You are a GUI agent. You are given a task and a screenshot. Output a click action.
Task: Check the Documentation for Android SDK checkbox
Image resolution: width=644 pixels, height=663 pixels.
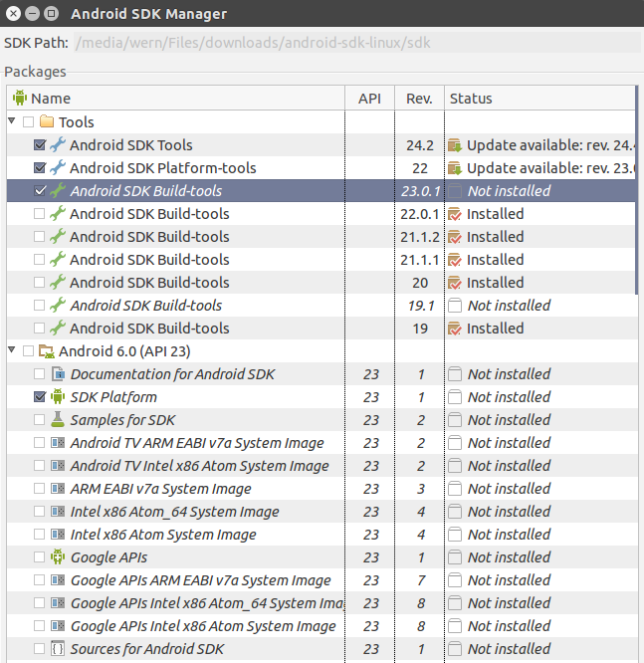(40, 374)
